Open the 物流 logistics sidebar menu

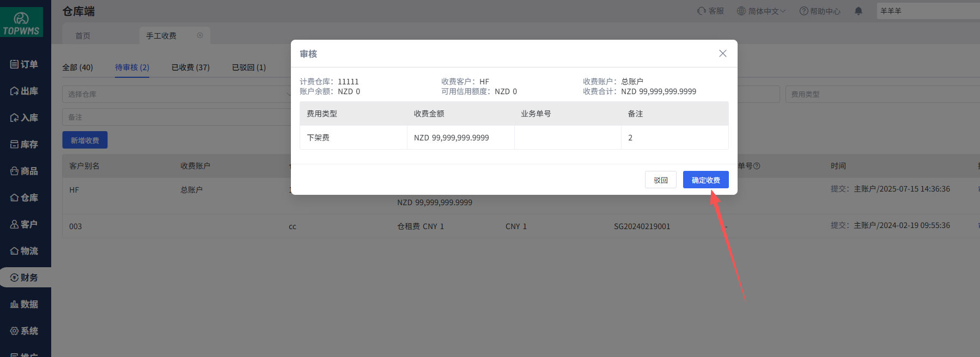[x=25, y=251]
